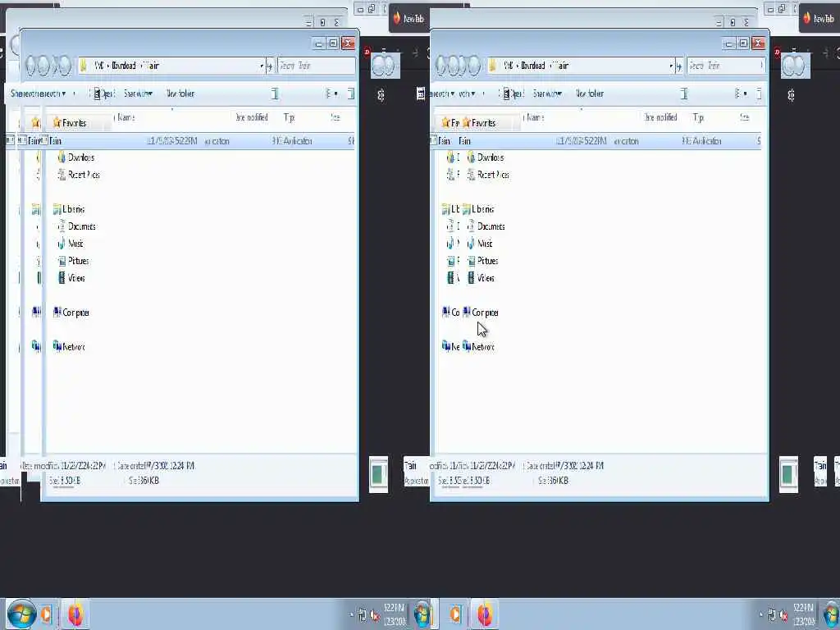
Task: Open Pictures library in right Explorer
Action: pyautogui.click(x=482, y=261)
